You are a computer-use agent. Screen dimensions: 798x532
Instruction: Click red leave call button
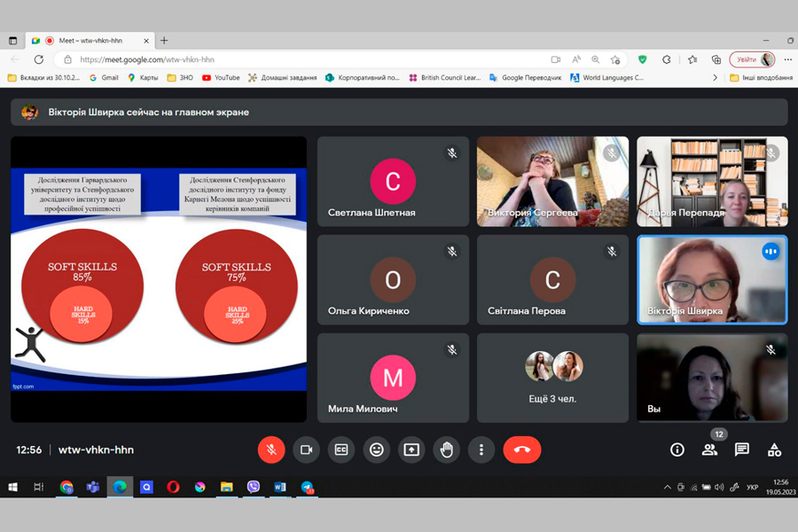pos(521,450)
